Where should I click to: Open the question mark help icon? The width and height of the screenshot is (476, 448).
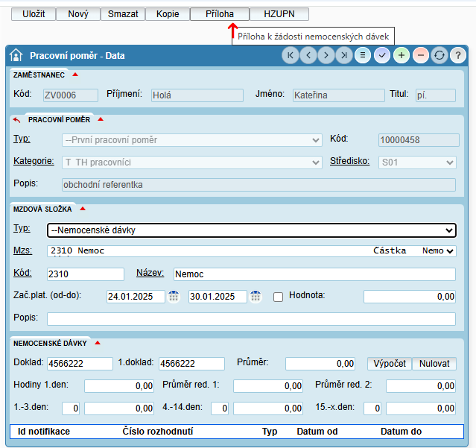point(457,55)
